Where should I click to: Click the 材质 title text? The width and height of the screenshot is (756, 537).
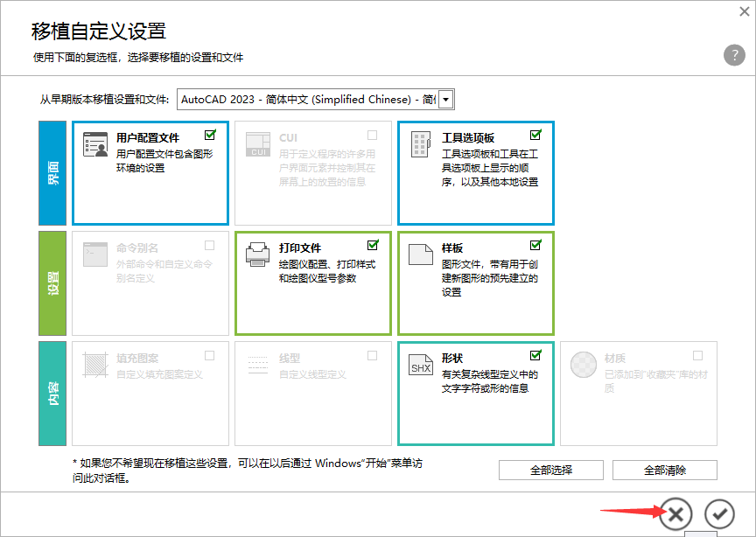[615, 359]
